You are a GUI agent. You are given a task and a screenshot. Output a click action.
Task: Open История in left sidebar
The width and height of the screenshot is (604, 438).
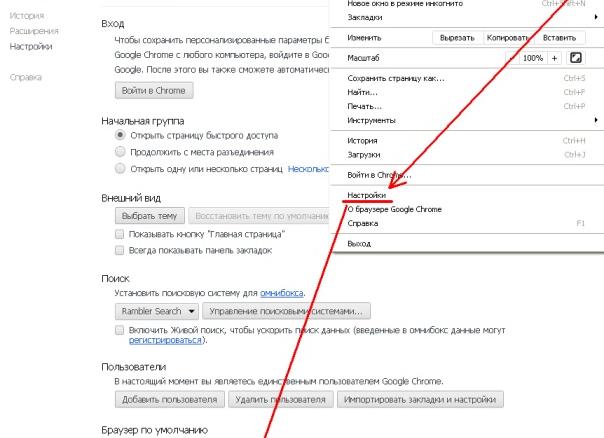click(27, 16)
